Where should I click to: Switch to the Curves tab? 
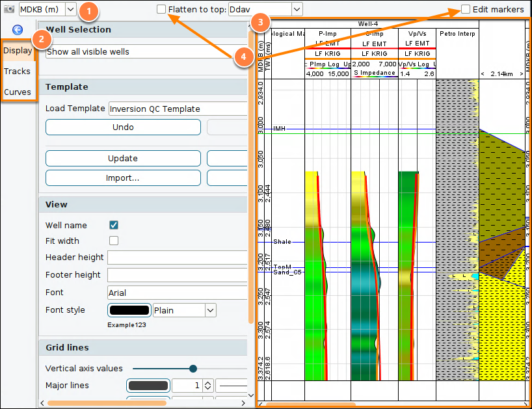pos(18,92)
